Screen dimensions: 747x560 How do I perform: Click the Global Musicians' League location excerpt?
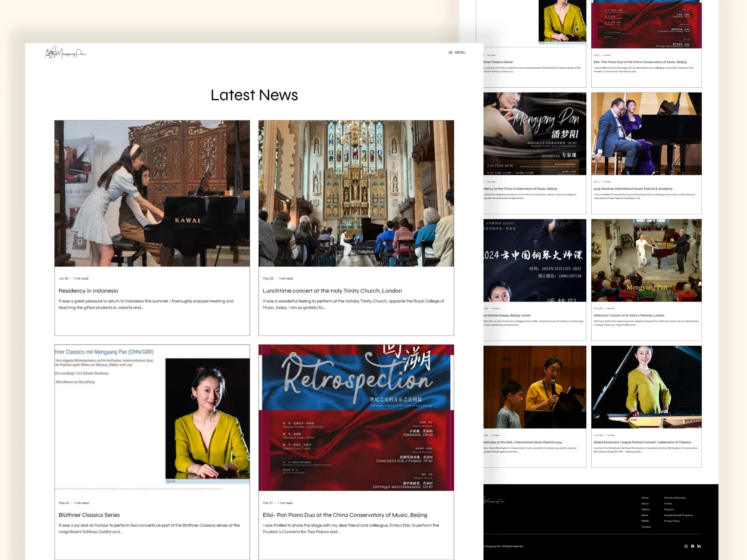pos(646,450)
